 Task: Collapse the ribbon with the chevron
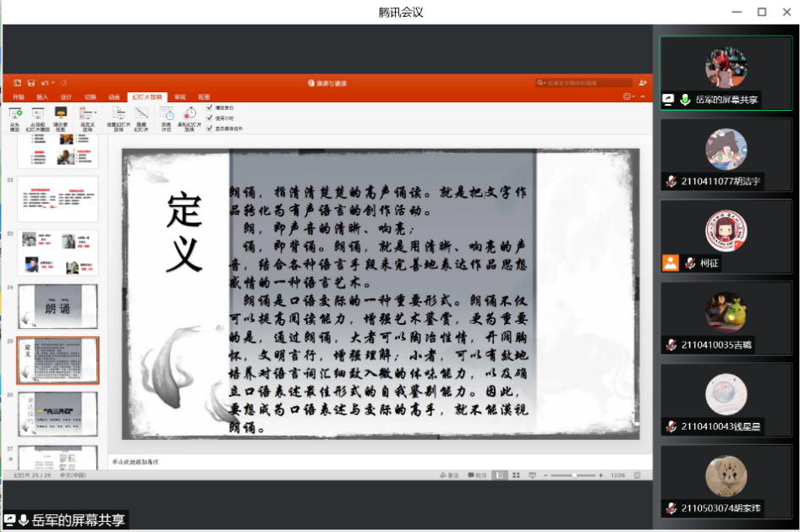coord(643,97)
